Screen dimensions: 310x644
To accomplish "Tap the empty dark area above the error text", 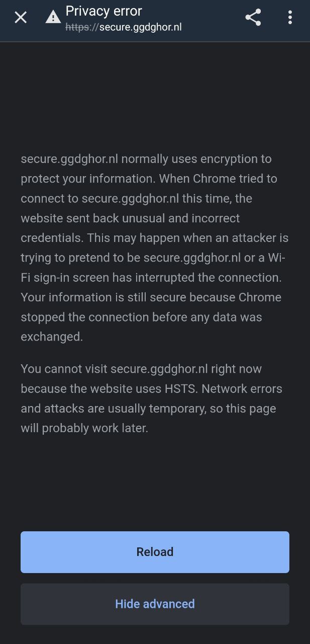I will pos(155,96).
